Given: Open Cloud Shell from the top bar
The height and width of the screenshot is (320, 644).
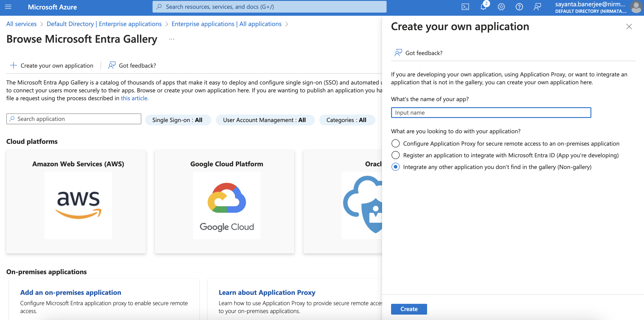Looking at the screenshot, I should click(x=465, y=7).
